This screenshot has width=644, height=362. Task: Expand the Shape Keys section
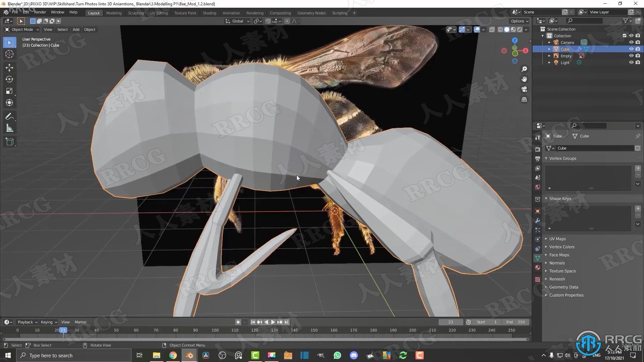pos(546,198)
